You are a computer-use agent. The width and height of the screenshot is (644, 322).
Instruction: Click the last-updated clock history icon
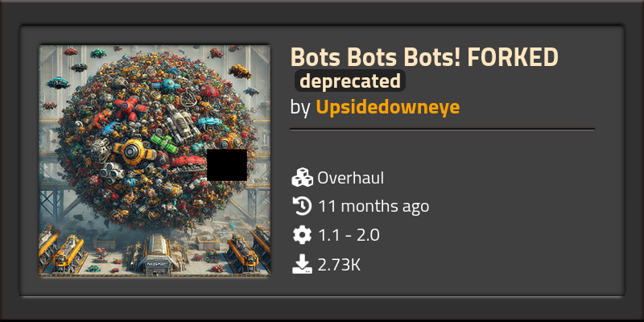[x=303, y=206]
